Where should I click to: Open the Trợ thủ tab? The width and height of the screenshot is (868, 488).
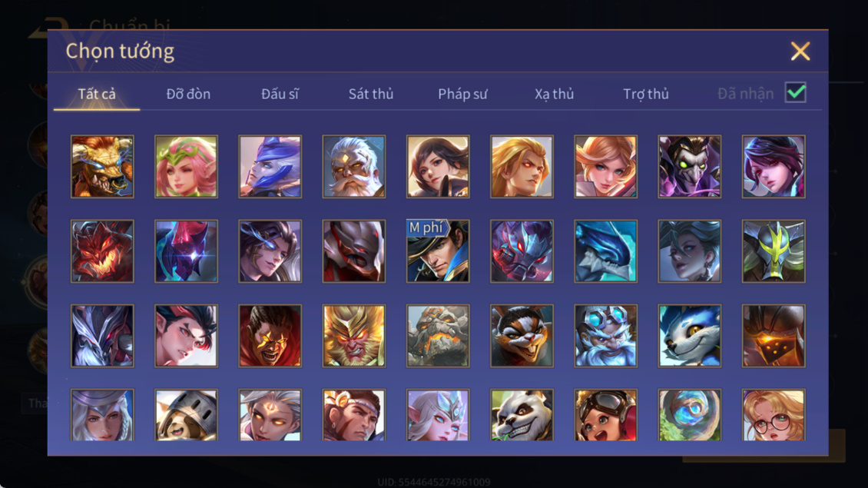(x=645, y=95)
